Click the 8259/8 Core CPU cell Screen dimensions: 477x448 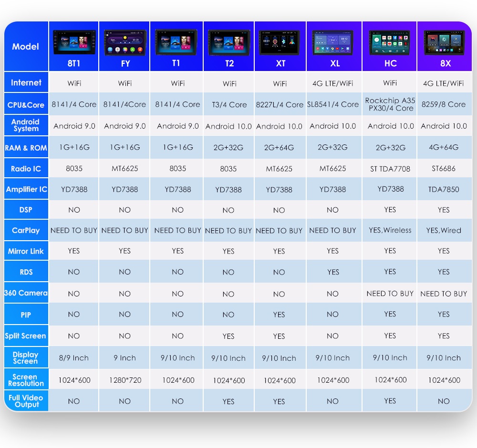click(444, 104)
